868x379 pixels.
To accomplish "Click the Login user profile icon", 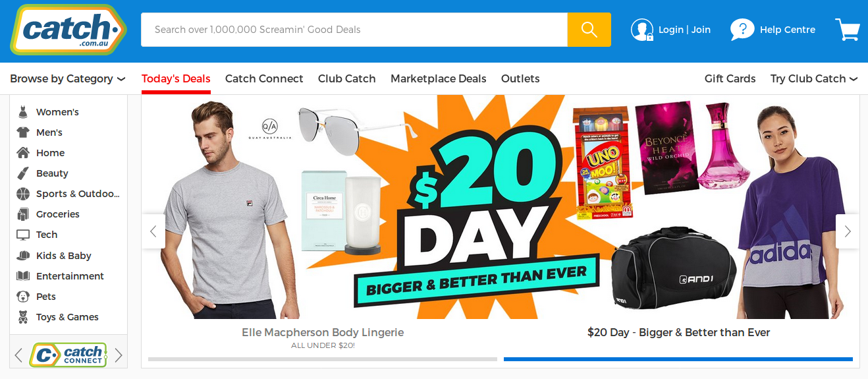I will pos(641,30).
